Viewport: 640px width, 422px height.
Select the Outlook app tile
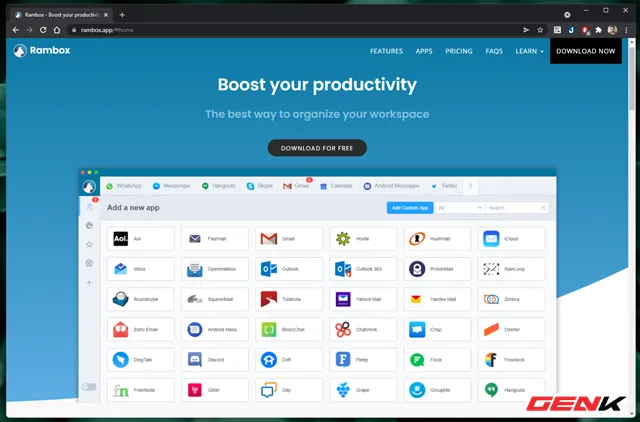click(x=289, y=269)
